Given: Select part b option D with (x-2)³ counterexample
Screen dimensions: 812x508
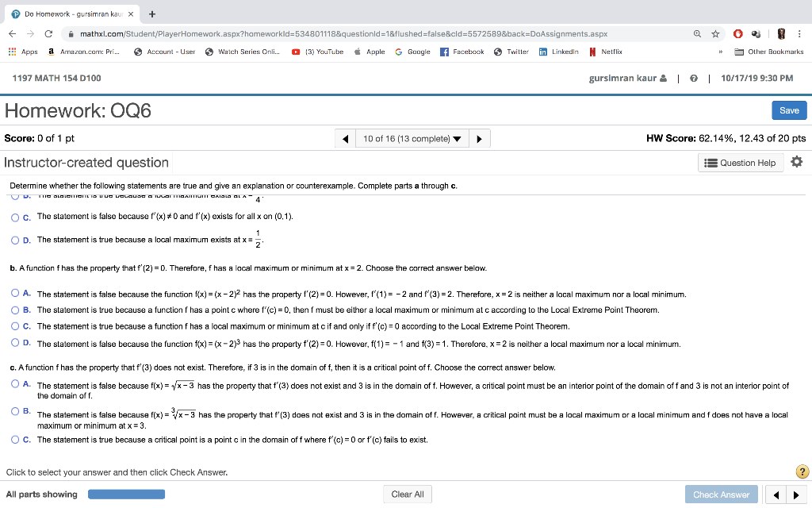Looking at the screenshot, I should click(x=15, y=343).
